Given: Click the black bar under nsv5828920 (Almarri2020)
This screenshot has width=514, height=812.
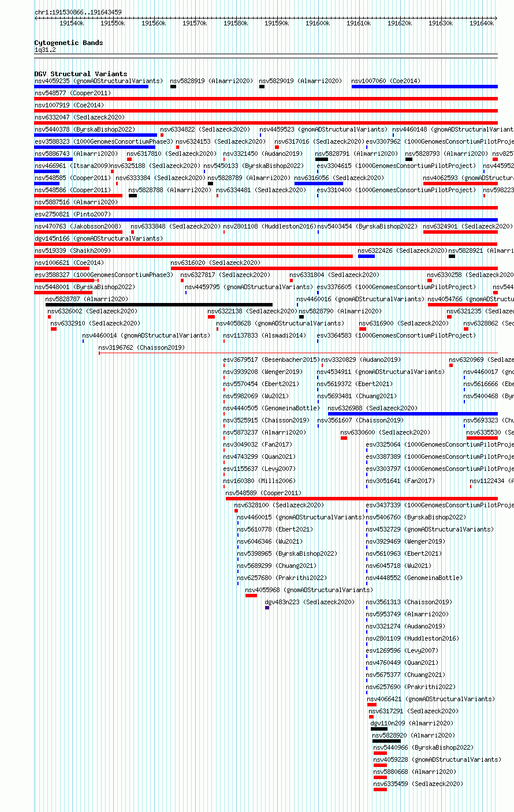Looking at the screenshot, I should [386, 741].
